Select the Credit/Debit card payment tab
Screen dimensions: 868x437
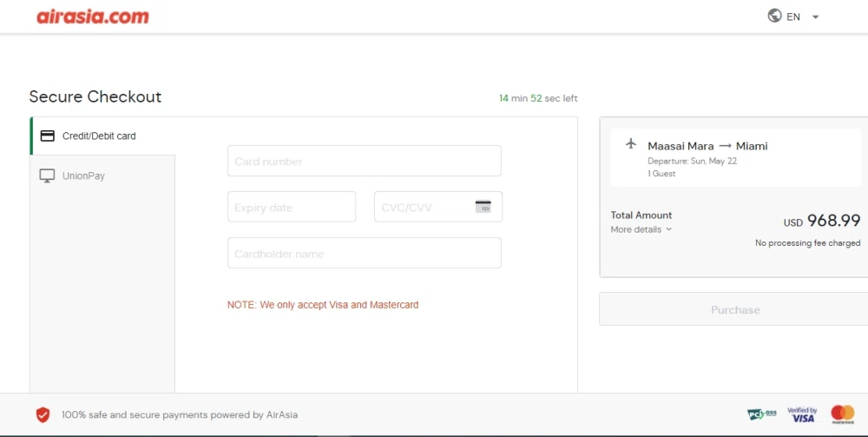(103, 136)
